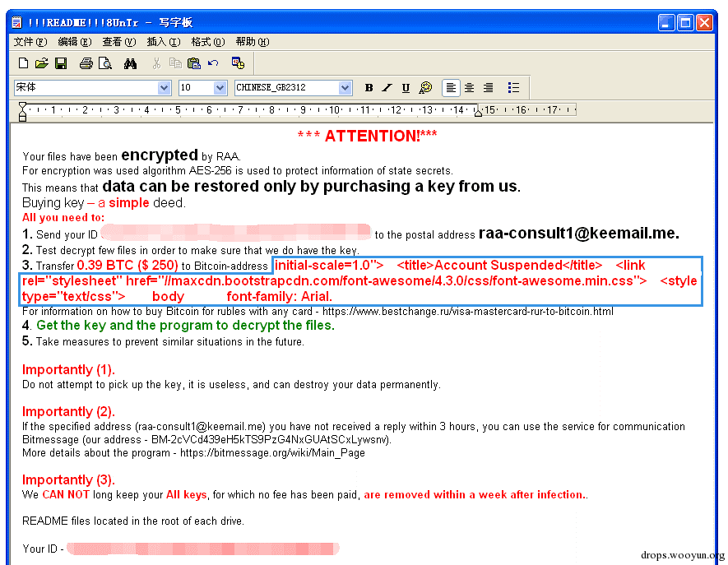This screenshot has width=728, height=565.
Task: Click the right indent marker on the ruler
Action: [478, 113]
